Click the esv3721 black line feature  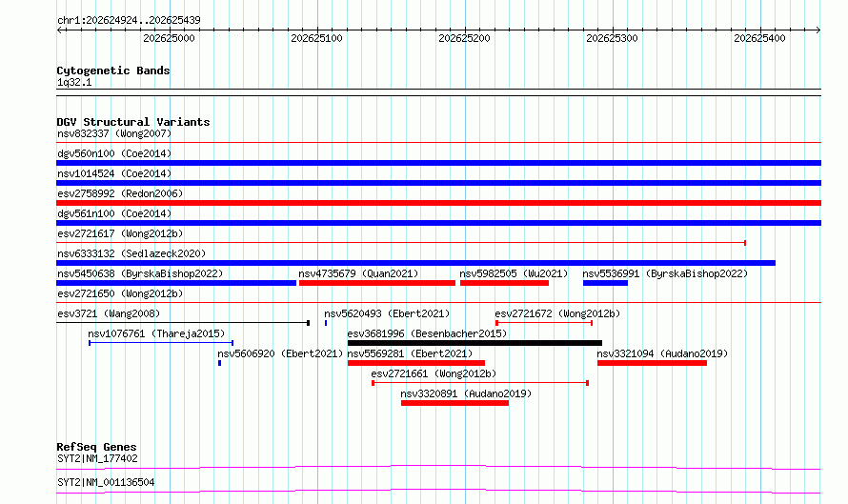[x=183, y=323]
